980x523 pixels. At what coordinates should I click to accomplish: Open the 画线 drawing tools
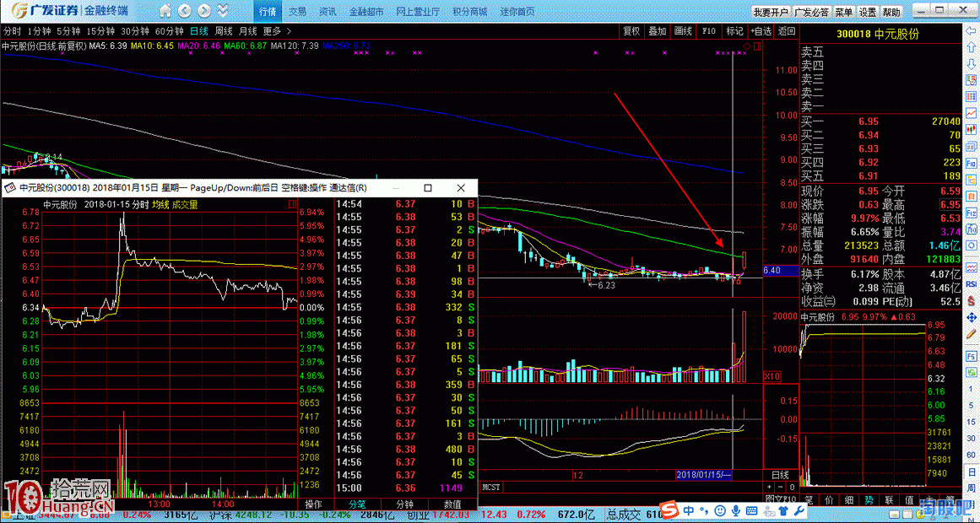coord(683,31)
